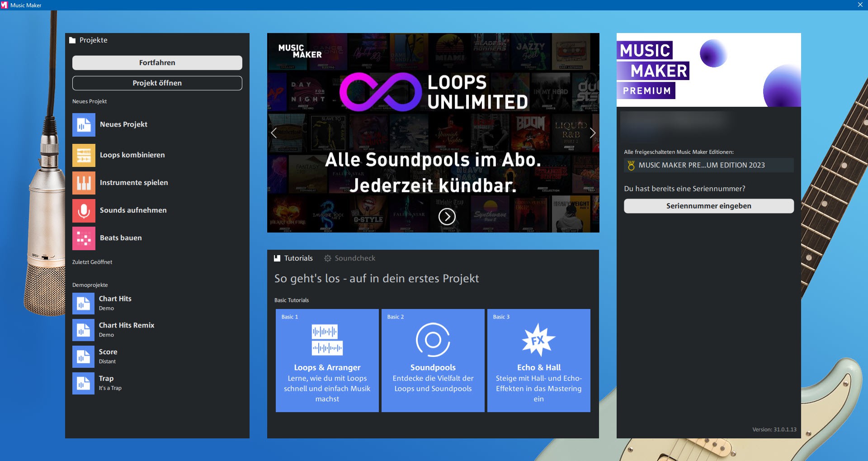Switch to the Soundcheck tab

coord(350,258)
